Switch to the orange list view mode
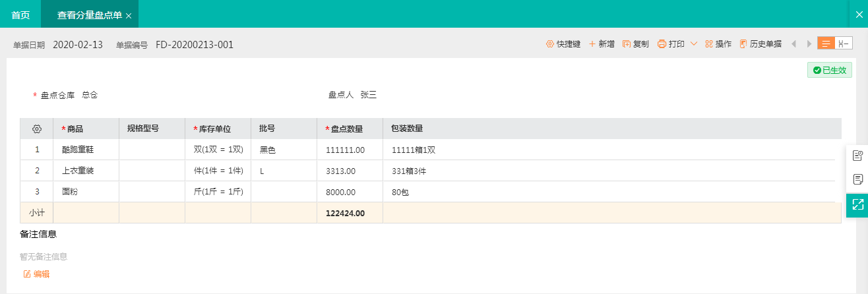 (825, 44)
